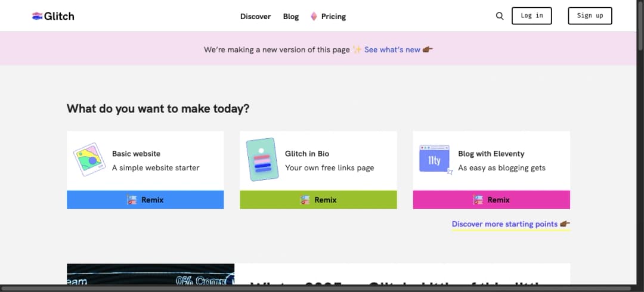Remix the Blog with Eleventy project

[x=491, y=200]
